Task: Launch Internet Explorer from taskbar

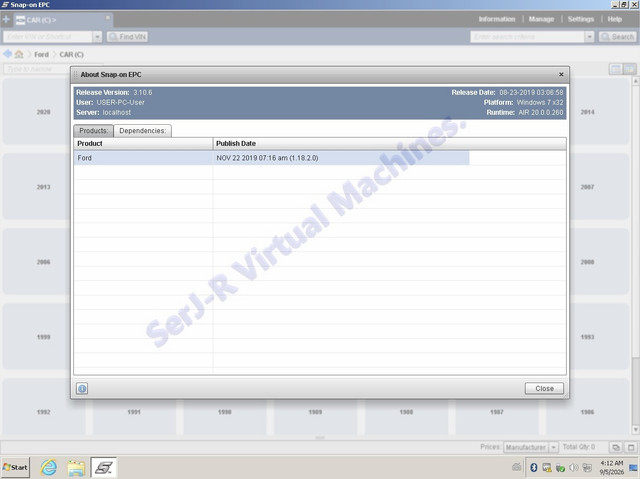Action: point(49,468)
